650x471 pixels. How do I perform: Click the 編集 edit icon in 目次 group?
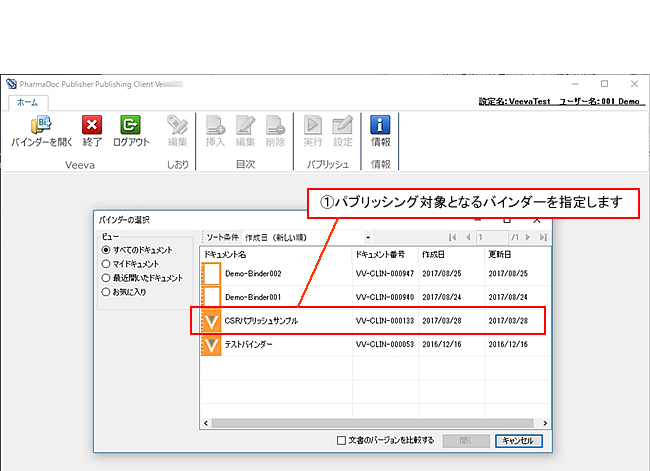245,125
